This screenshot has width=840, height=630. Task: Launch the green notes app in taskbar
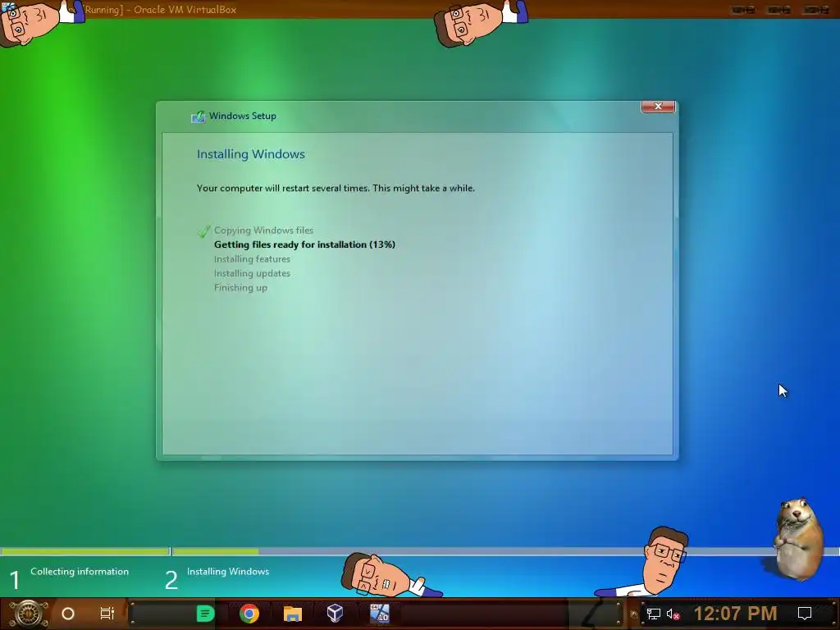205,614
